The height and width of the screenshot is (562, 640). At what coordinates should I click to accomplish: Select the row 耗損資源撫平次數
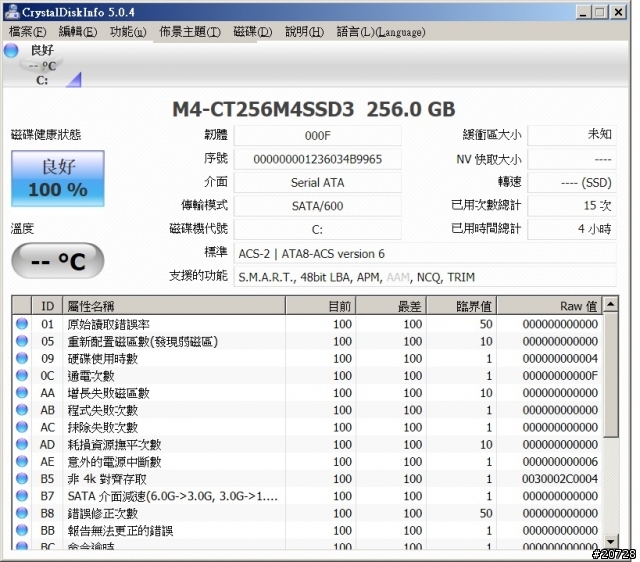[307, 444]
